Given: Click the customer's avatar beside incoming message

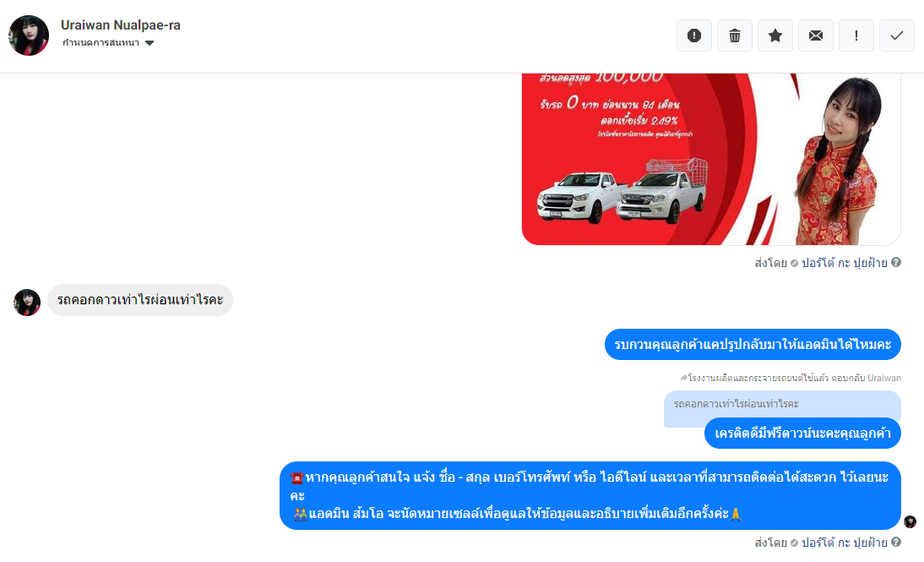Looking at the screenshot, I should pos(27,303).
